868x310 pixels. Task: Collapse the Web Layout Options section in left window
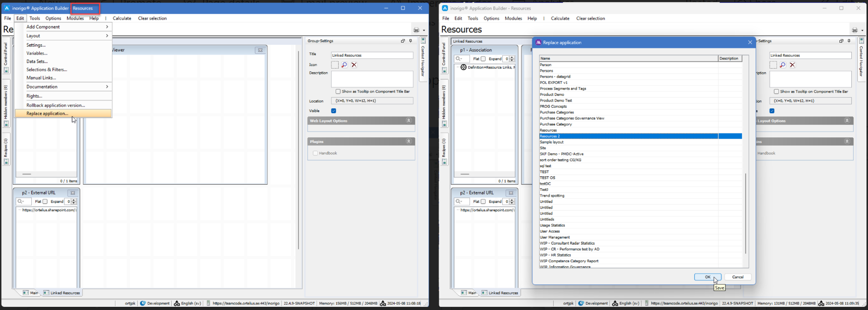click(x=409, y=121)
